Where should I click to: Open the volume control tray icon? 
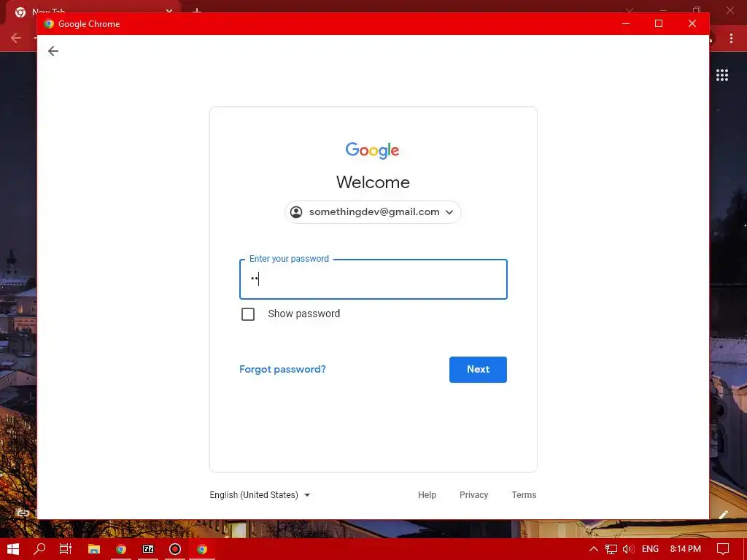coord(628,549)
